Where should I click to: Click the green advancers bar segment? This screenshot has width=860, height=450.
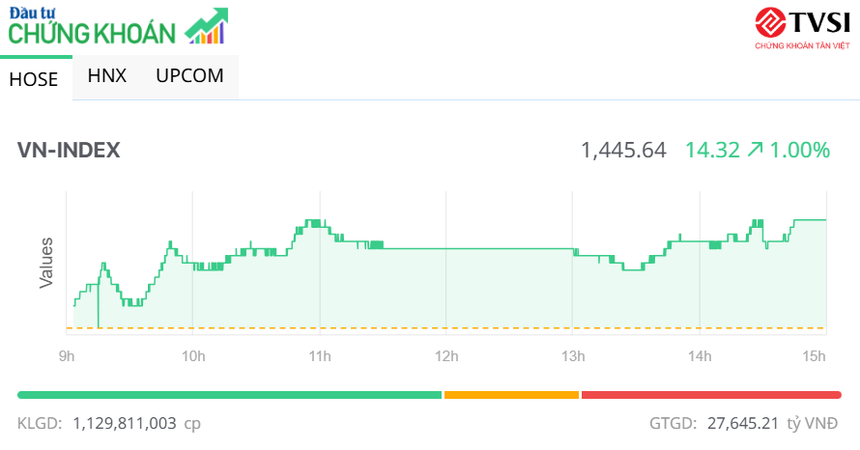tap(229, 395)
